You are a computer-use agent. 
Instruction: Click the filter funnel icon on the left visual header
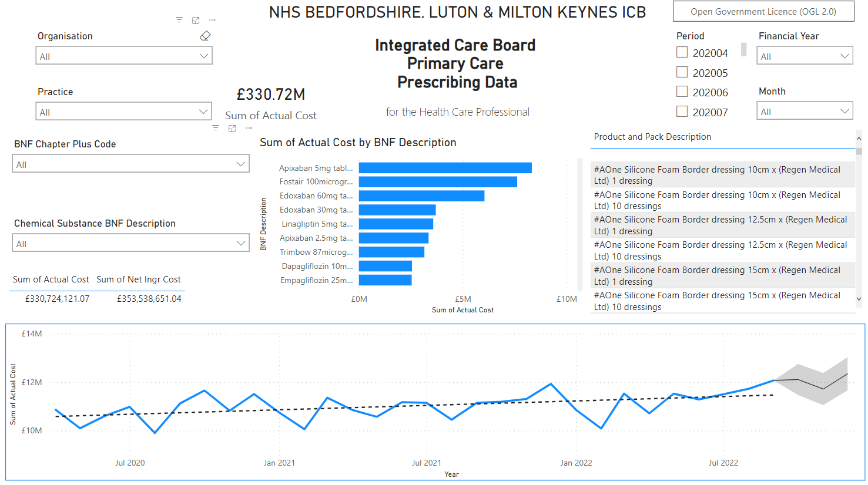179,19
